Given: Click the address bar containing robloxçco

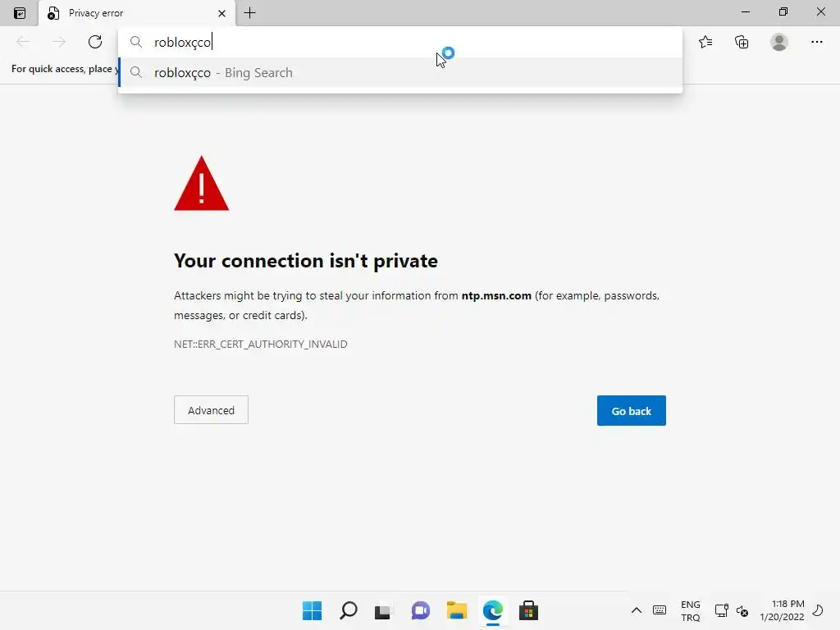Looking at the screenshot, I should tap(400, 42).
